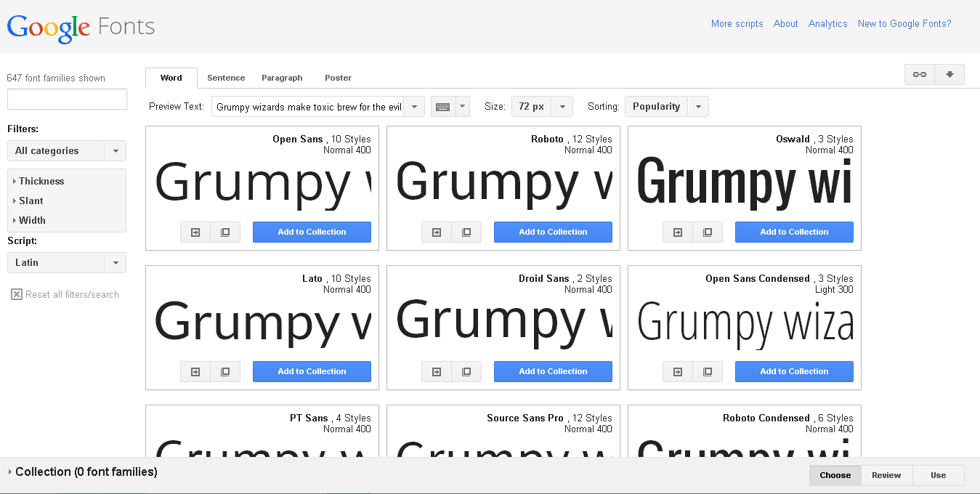Select the Review step button
The height and width of the screenshot is (494, 980).
click(x=886, y=475)
